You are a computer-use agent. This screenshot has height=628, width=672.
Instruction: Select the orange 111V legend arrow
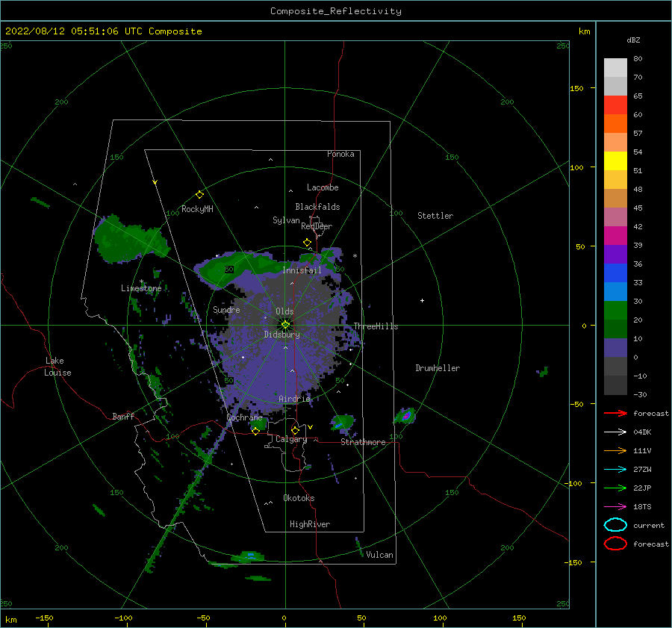tap(615, 450)
